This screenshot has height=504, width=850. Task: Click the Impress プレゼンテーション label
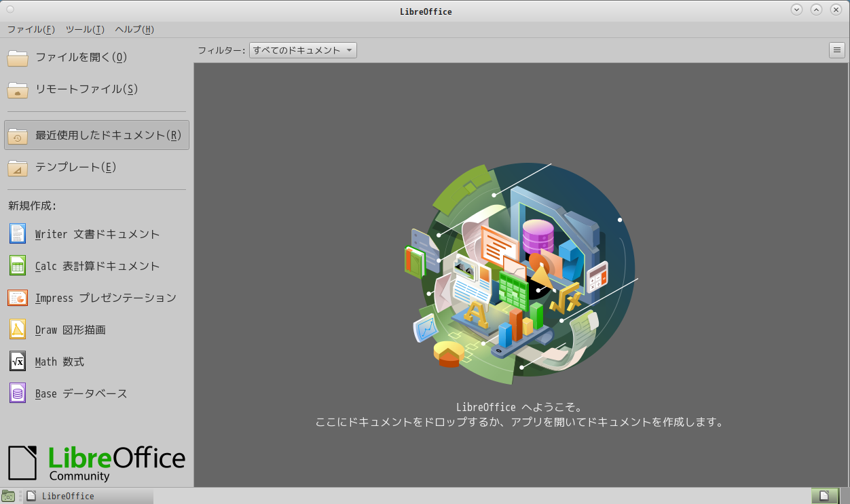pyautogui.click(x=105, y=298)
